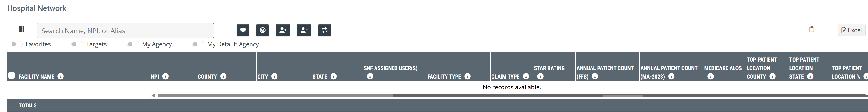Image resolution: width=868 pixels, height=112 pixels.
Task: Enable the Targets toggle
Action: (77, 44)
